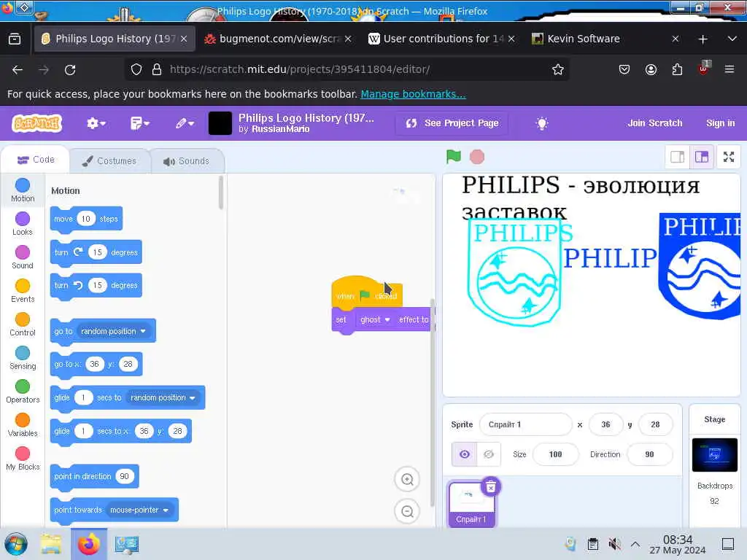Select the Stage backdrop thumbnail
747x560 pixels.
[714, 455]
